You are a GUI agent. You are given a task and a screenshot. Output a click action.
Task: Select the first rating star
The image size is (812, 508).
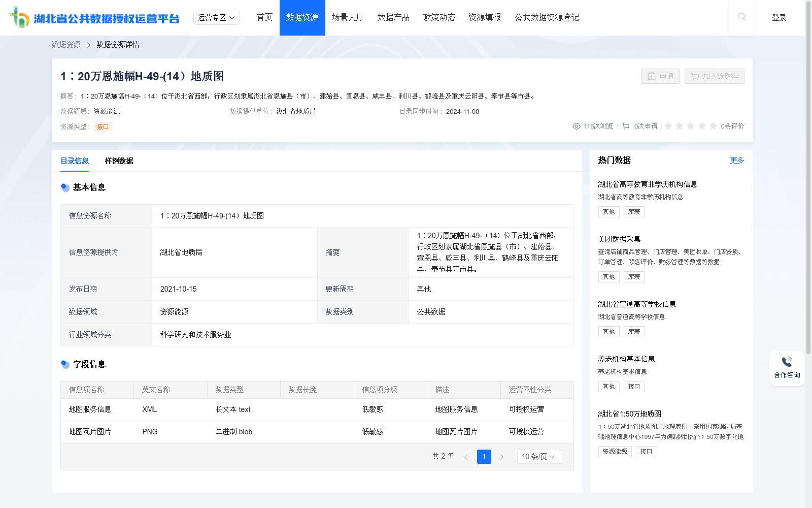668,126
